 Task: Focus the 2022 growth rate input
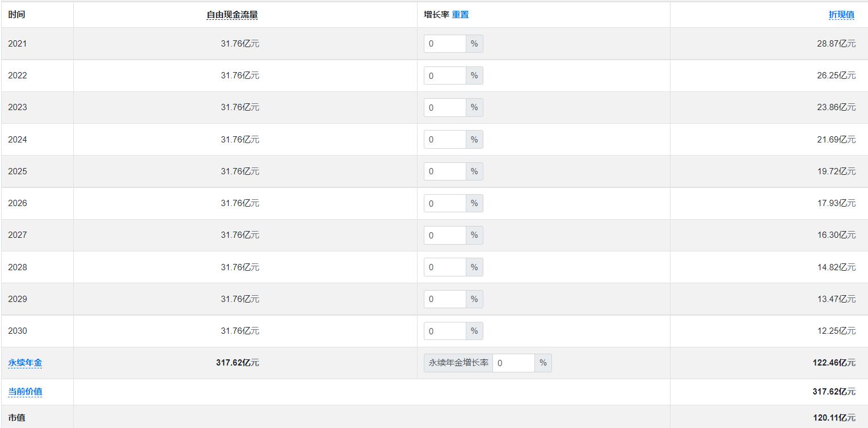445,75
